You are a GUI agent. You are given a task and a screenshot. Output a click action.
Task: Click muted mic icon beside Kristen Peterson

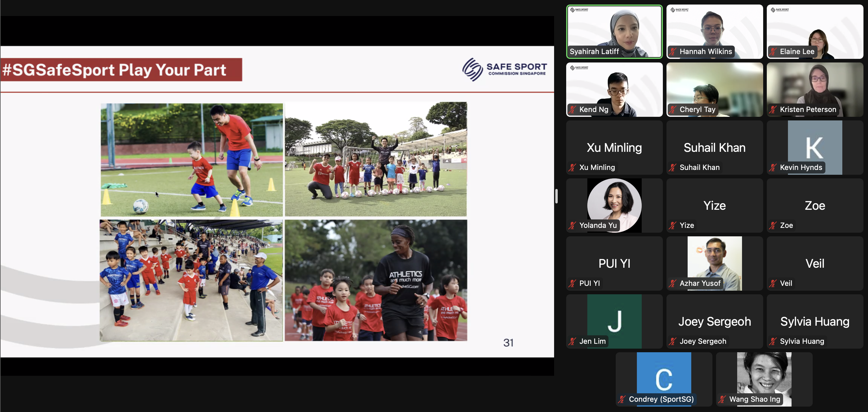(773, 109)
